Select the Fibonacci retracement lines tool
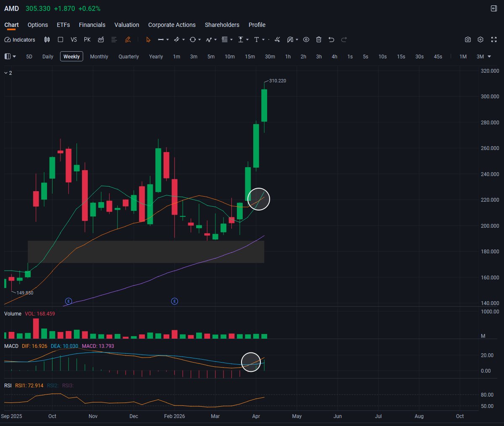 coord(225,39)
